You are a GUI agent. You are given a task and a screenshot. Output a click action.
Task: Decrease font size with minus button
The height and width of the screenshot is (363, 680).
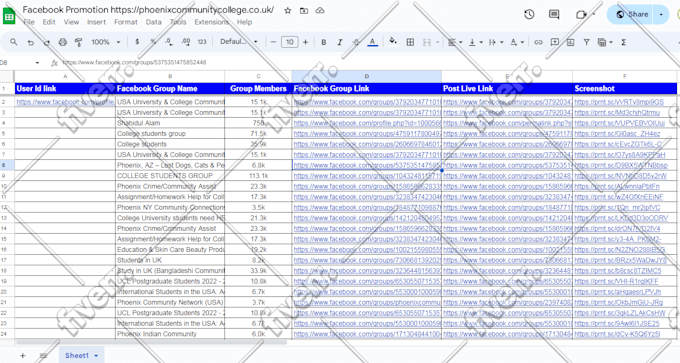[x=273, y=42]
